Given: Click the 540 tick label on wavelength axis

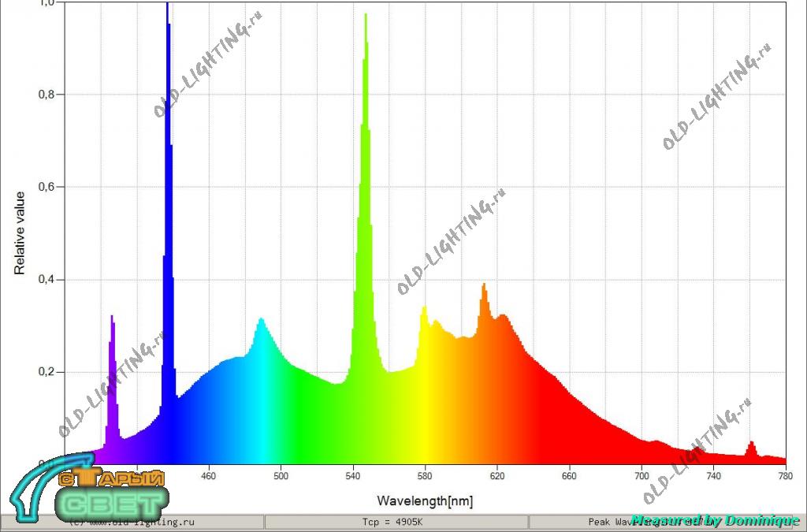Looking at the screenshot, I should 352,476.
